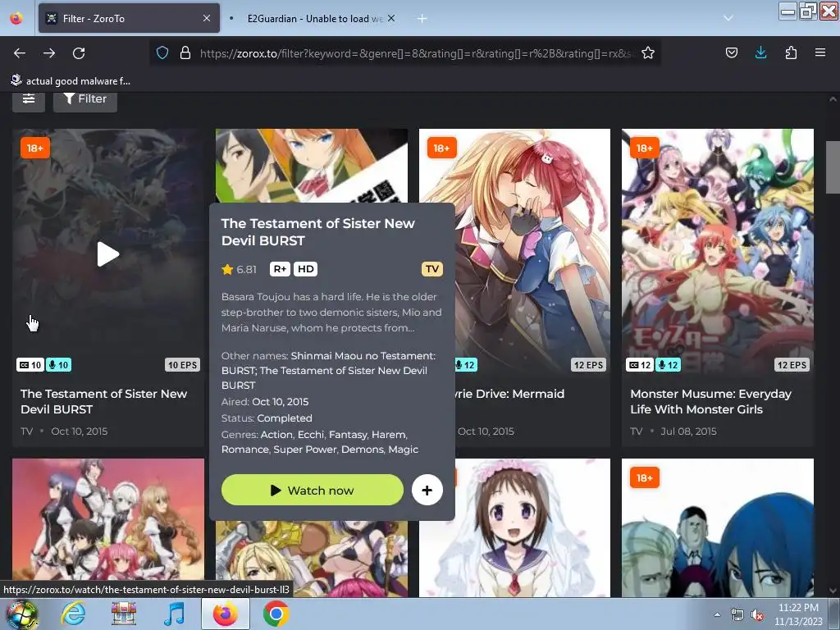Screen dimensions: 840x630
Task: Click 12 EPS badge on Monster Musume card
Action: click(x=792, y=365)
